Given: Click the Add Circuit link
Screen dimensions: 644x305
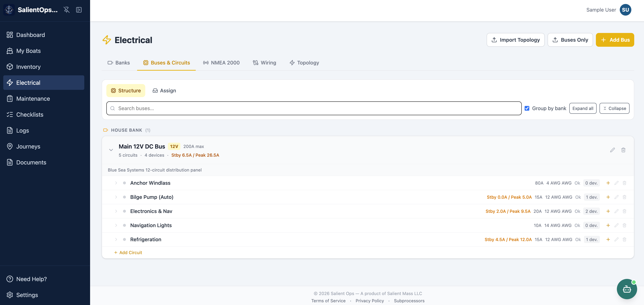Looking at the screenshot, I should [128, 253].
